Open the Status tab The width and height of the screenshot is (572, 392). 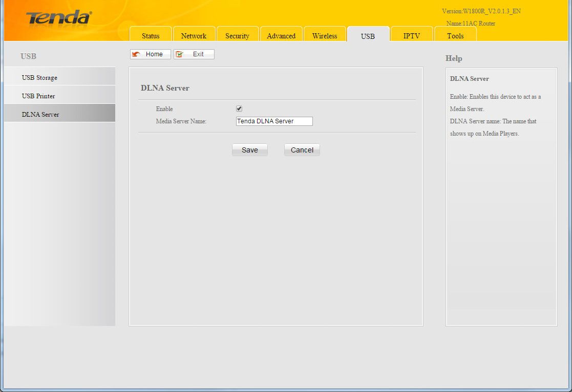click(x=151, y=36)
